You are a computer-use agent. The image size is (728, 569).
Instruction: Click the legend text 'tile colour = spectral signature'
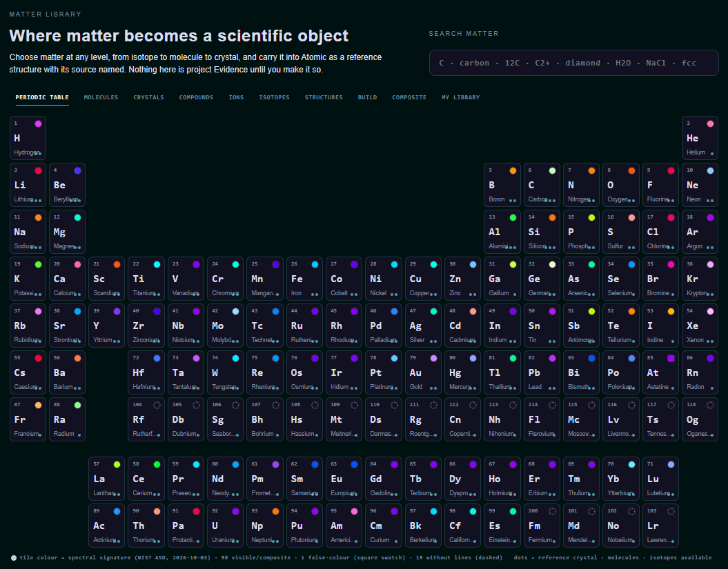[x=77, y=558]
